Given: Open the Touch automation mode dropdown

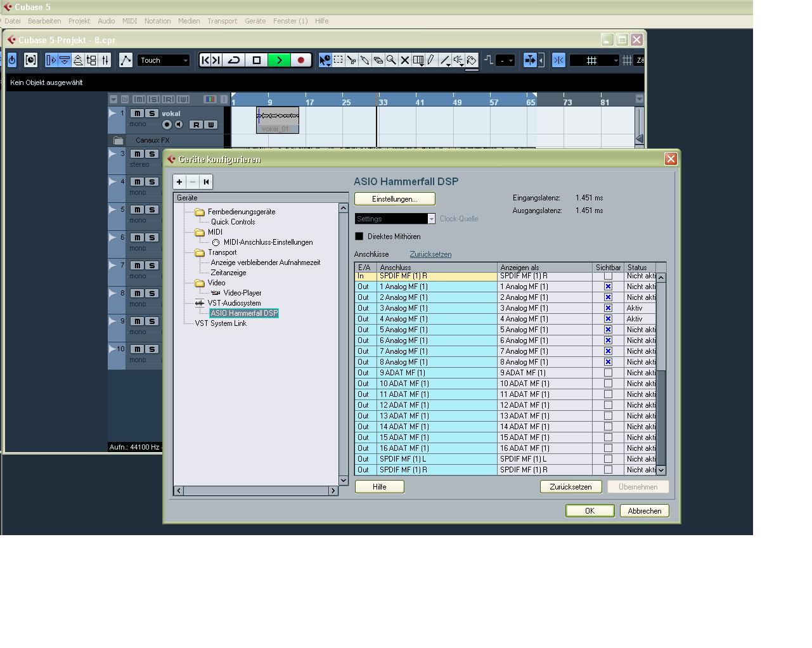Looking at the screenshot, I should click(x=164, y=60).
